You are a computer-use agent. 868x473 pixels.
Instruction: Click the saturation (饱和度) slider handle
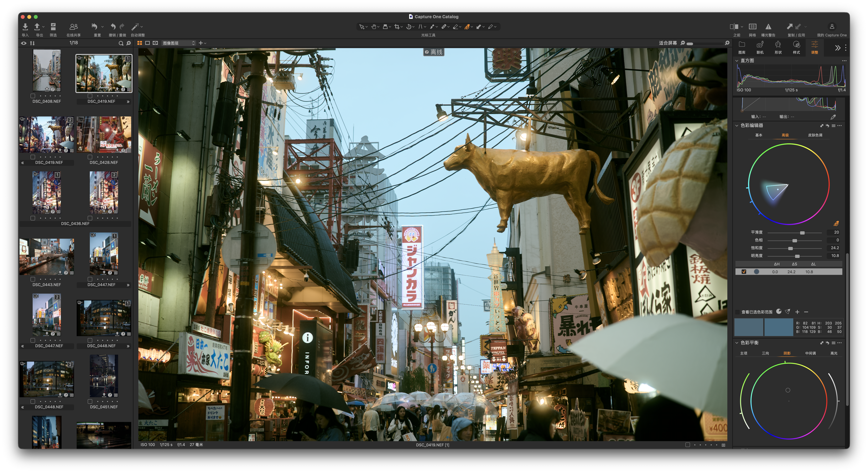coord(790,249)
